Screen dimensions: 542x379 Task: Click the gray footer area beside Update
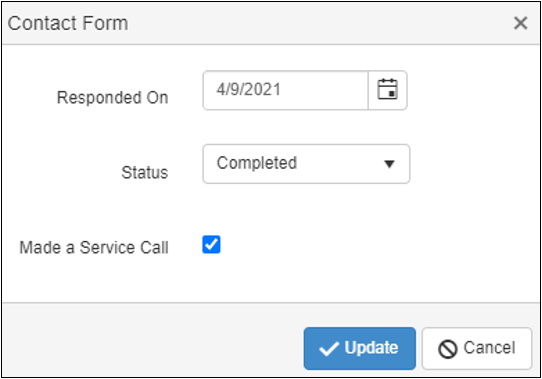point(152,340)
